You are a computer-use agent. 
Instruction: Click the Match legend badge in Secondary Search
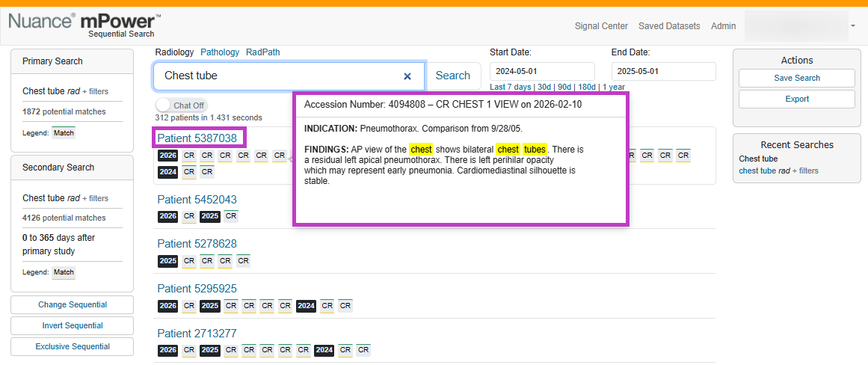coord(64,272)
